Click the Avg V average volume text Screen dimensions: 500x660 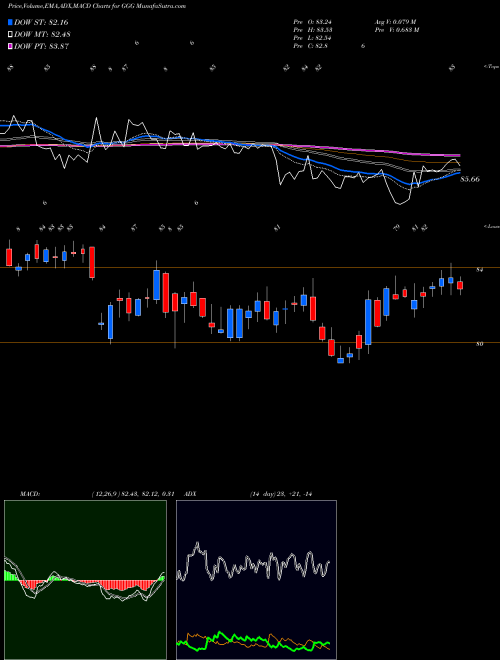(396, 22)
